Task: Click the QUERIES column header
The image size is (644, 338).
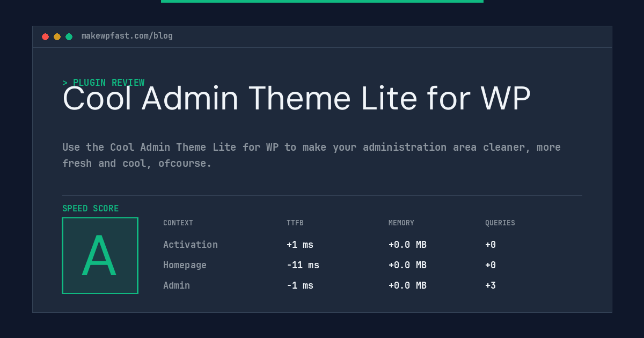Action: pyautogui.click(x=500, y=223)
